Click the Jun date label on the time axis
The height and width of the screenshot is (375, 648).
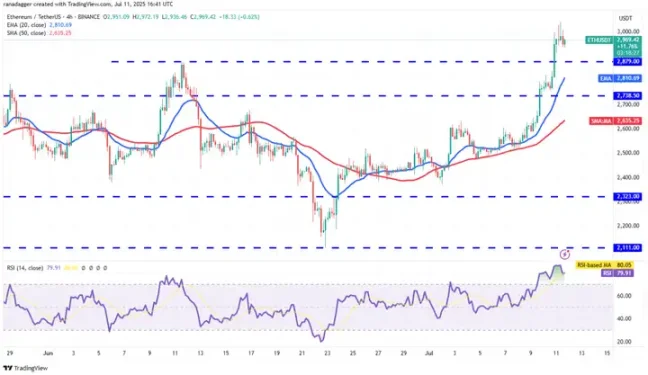pyautogui.click(x=48, y=353)
